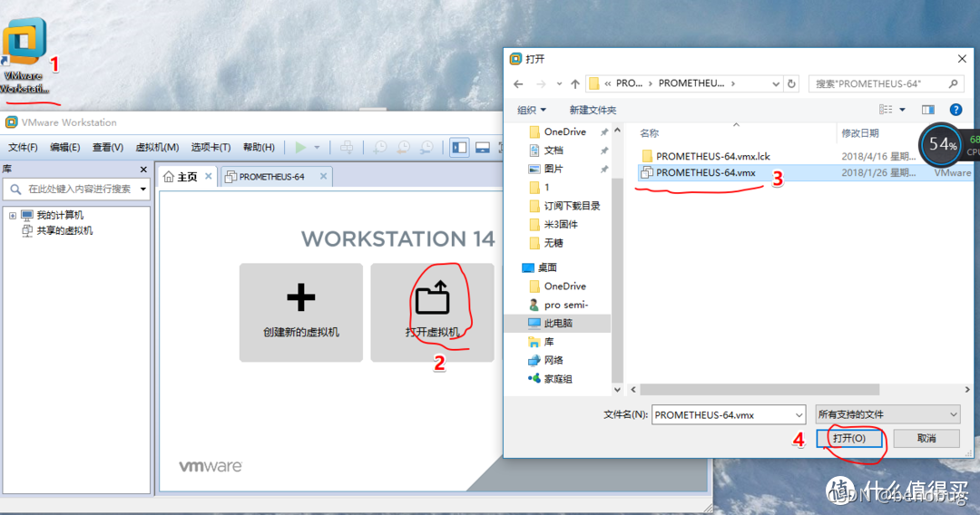Open the VMware Workstation desktop shortcut

point(24,56)
